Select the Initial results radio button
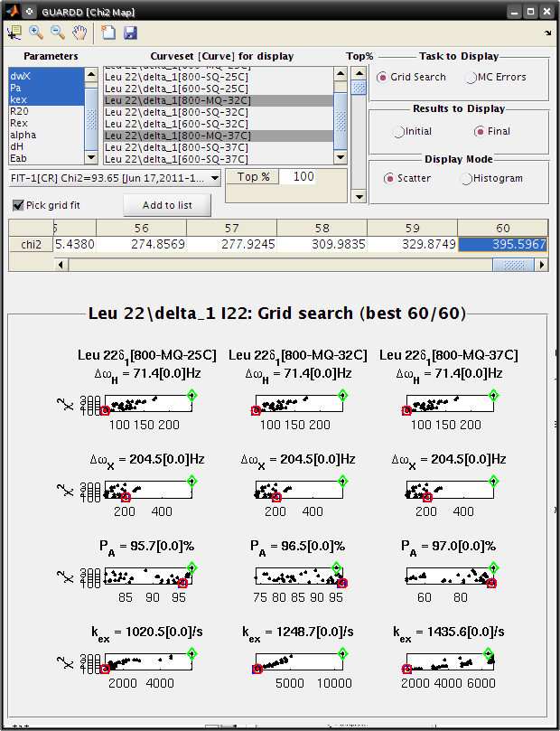This screenshot has width=560, height=731. tap(398, 132)
